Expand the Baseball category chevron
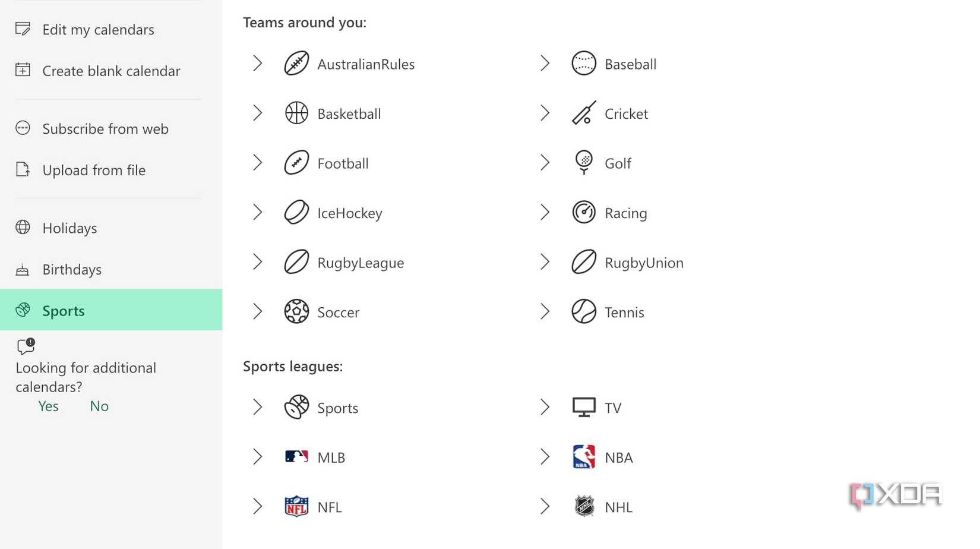Image resolution: width=980 pixels, height=549 pixels. (x=545, y=64)
